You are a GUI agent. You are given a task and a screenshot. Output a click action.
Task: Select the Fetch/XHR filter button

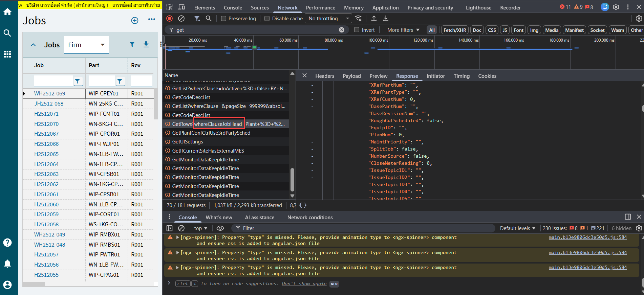click(454, 30)
